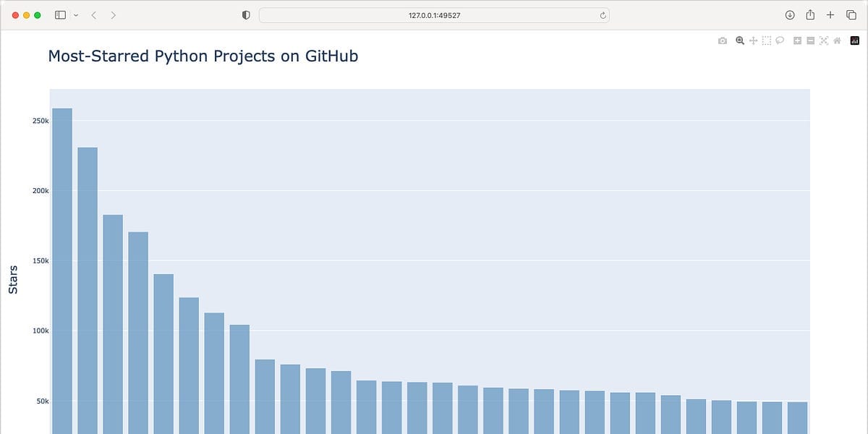Toggle the Safari sidebar
This screenshot has height=434, width=868.
[59, 14]
